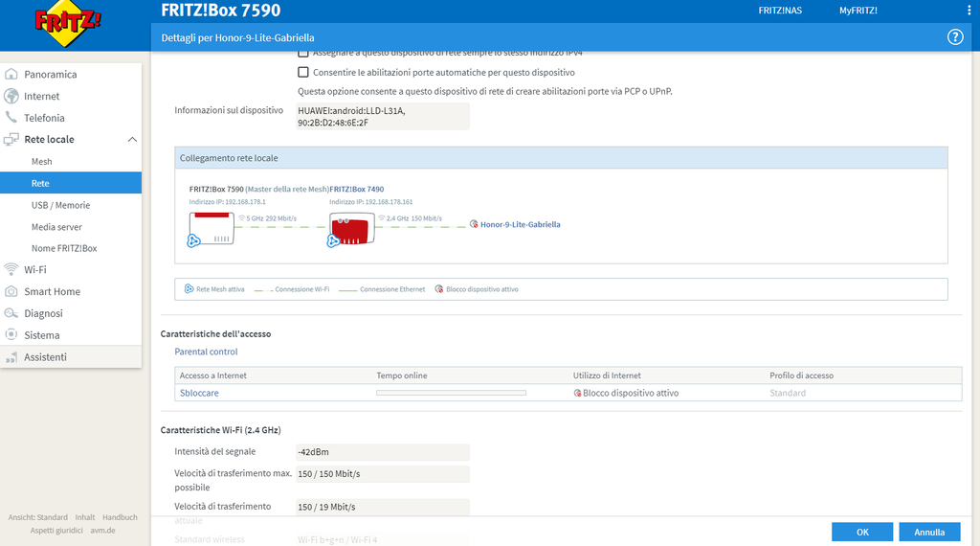Click the MyFRITZ! link
The height and width of the screenshot is (546, 980).
pos(858,11)
